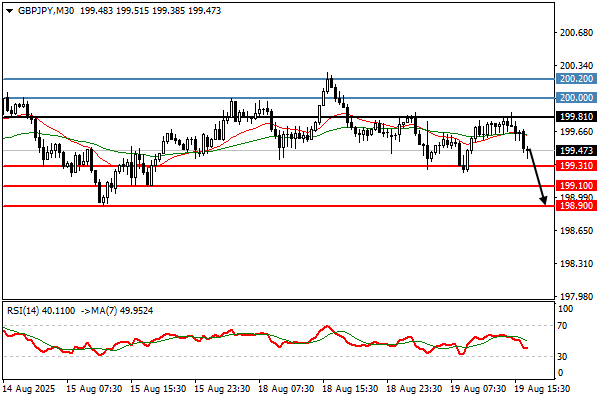Select the 14 Aug 2025 time axis label
The height and width of the screenshot is (400, 600).
click(x=29, y=389)
